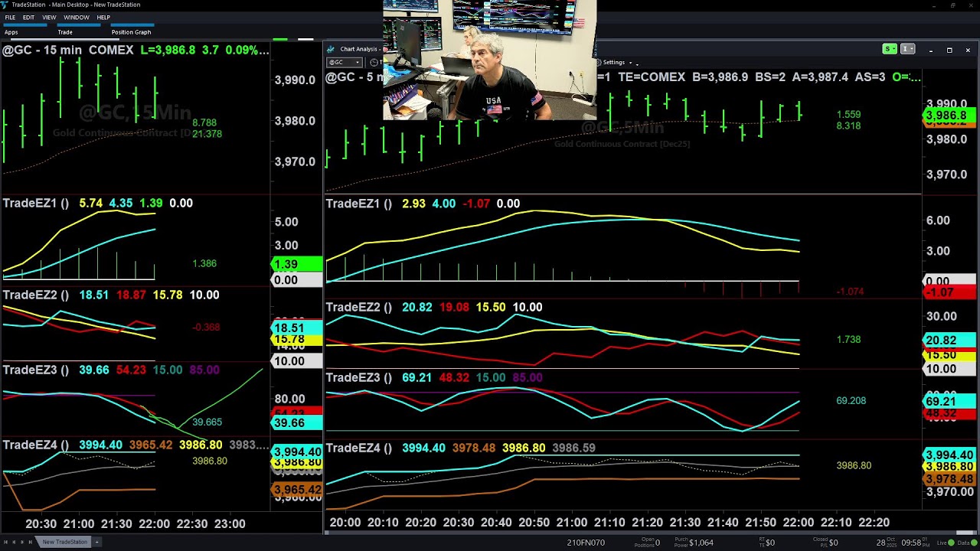Click the Chart Analysis window icon
This screenshot has width=980, height=551.
[x=331, y=49]
